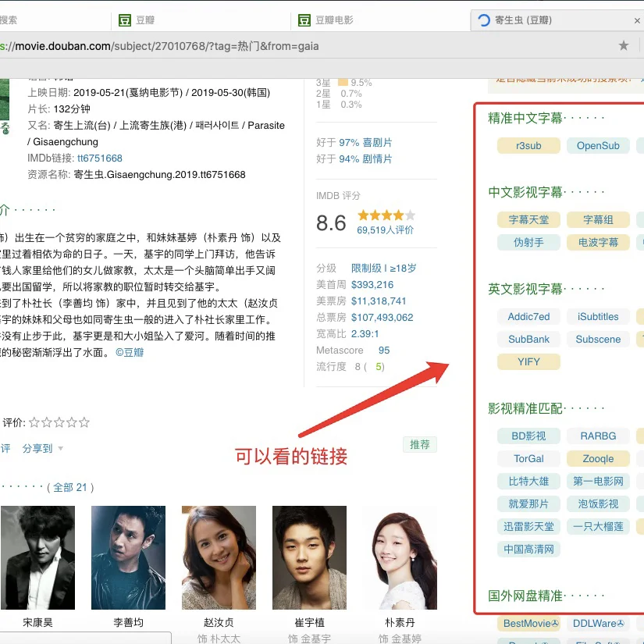The image size is (644, 644).
Task: Open Zooqle movie resource
Action: point(598,458)
